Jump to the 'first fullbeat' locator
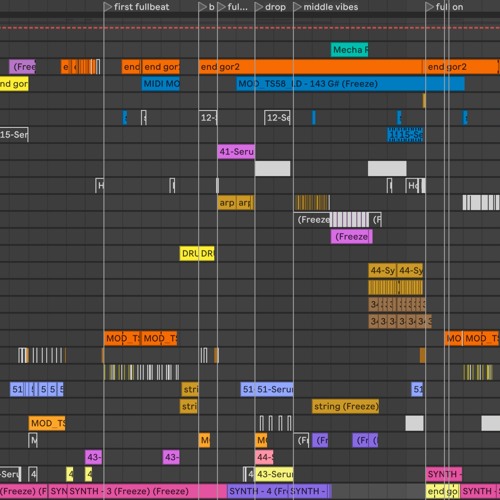 pos(137,7)
